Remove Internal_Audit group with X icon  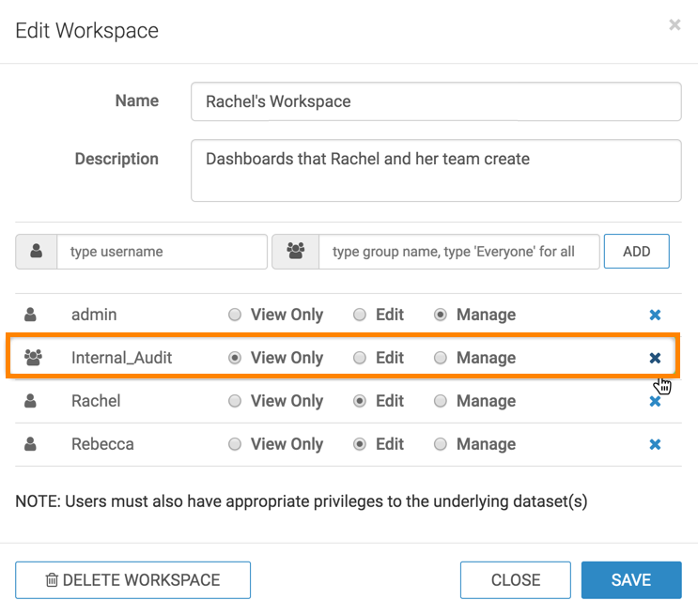point(655,358)
